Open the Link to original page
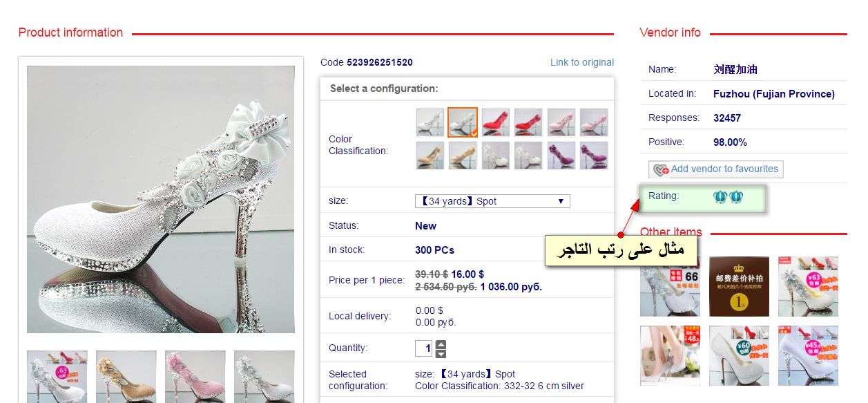This screenshot has height=403, width=868. pyautogui.click(x=582, y=62)
